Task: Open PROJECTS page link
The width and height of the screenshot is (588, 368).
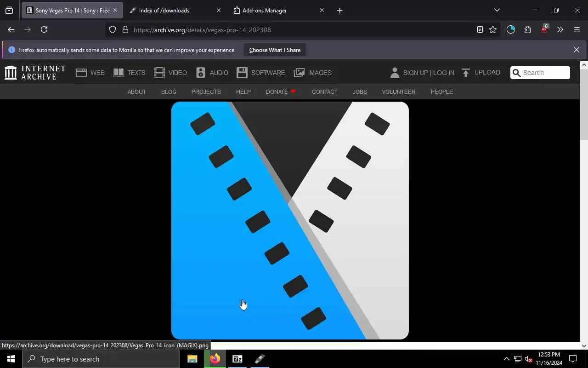Action: (x=206, y=92)
